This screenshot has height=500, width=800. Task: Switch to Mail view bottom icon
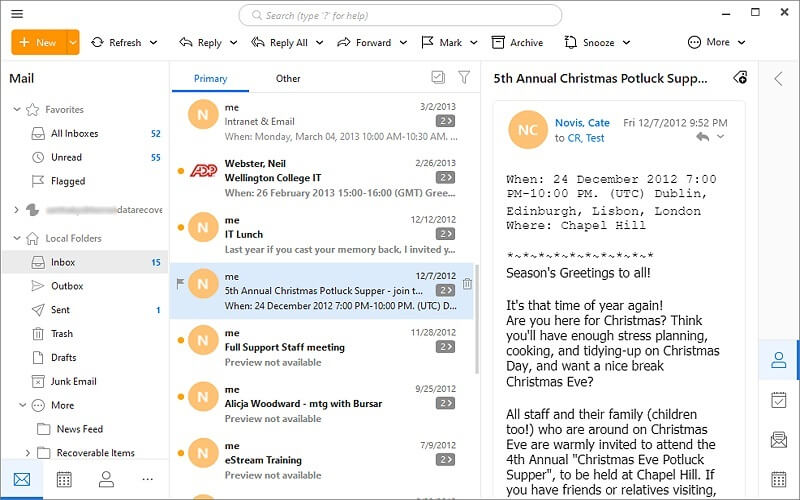22,479
